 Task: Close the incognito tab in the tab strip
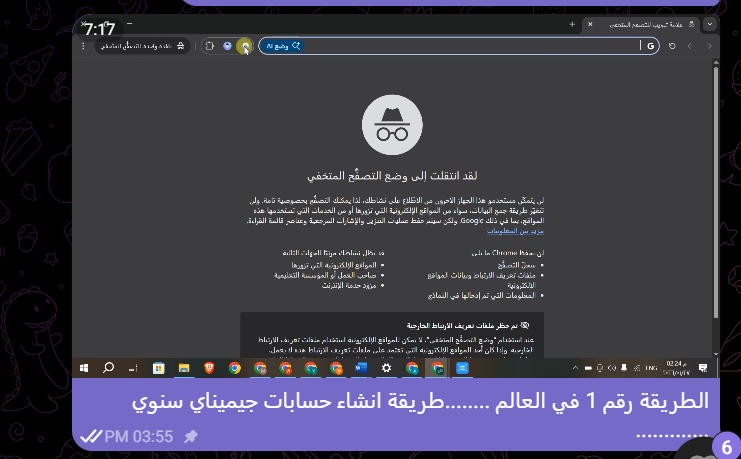point(590,24)
